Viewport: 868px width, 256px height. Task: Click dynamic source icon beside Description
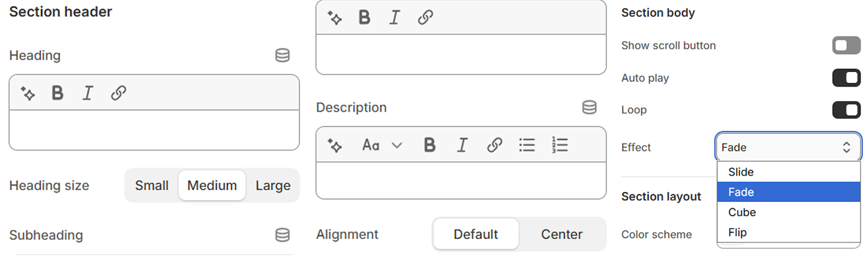pyautogui.click(x=589, y=107)
